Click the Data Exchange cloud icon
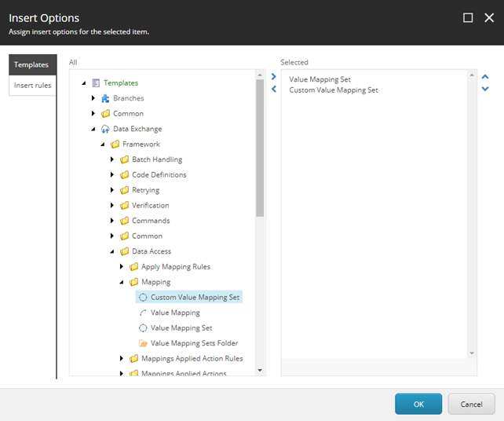 click(105, 129)
